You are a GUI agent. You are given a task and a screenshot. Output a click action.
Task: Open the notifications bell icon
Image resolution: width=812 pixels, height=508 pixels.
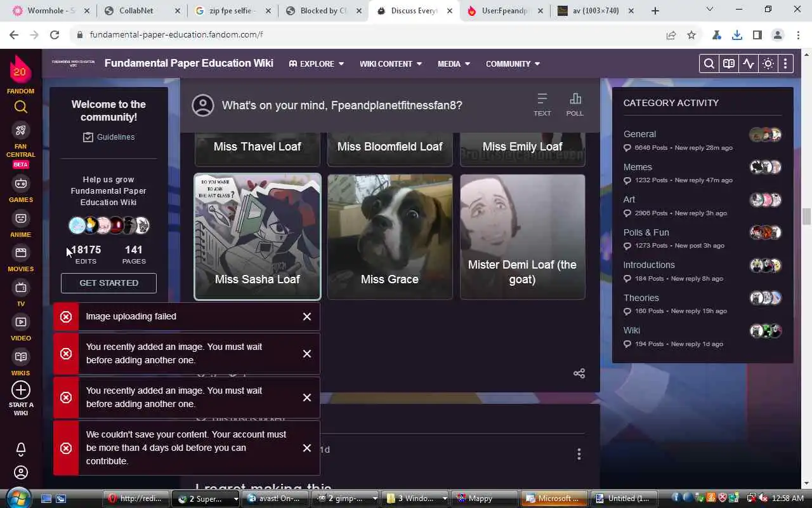(x=21, y=449)
